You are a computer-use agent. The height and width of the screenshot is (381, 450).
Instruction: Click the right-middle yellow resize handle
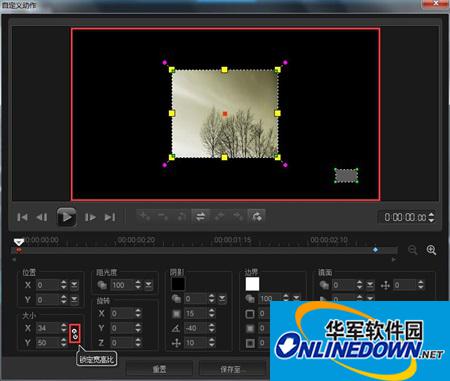tap(277, 113)
